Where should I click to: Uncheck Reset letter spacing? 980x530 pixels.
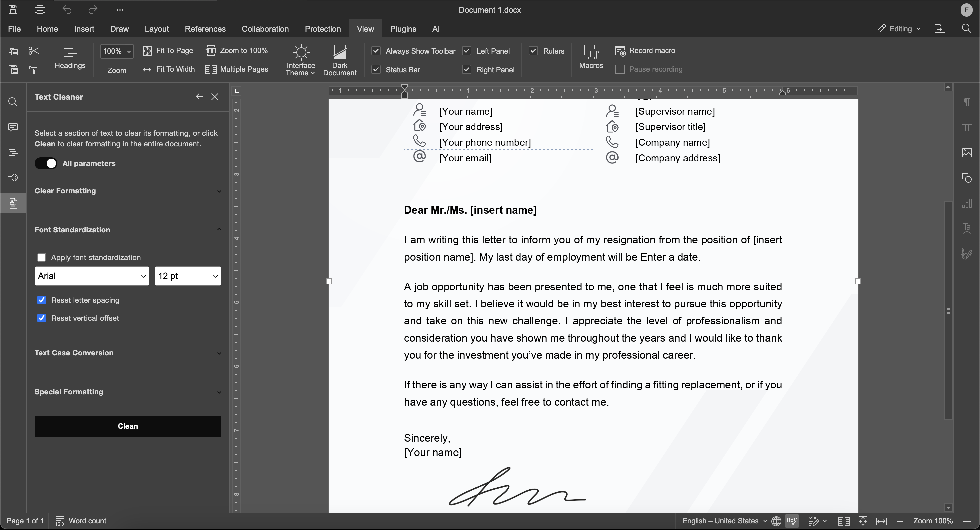click(42, 300)
